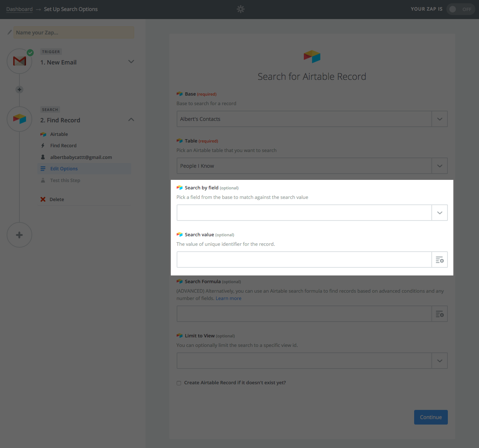Click the Continue button
Viewport: 479px width, 448px height.
(x=431, y=417)
